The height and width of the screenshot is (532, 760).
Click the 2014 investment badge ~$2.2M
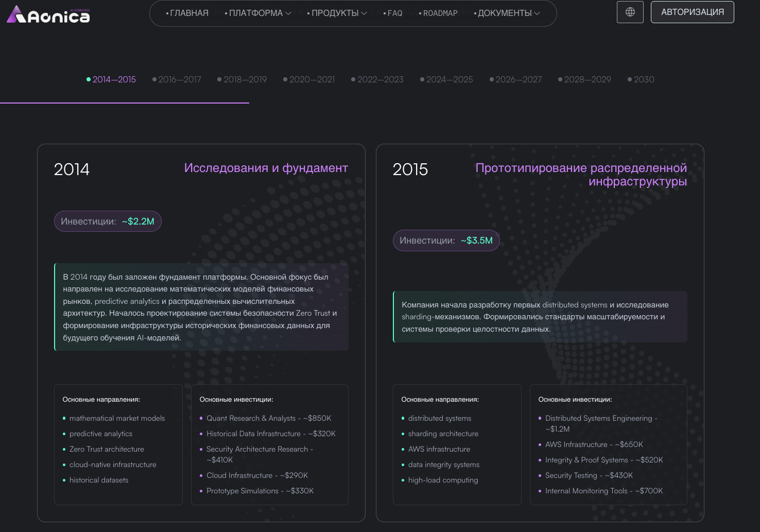(x=108, y=221)
